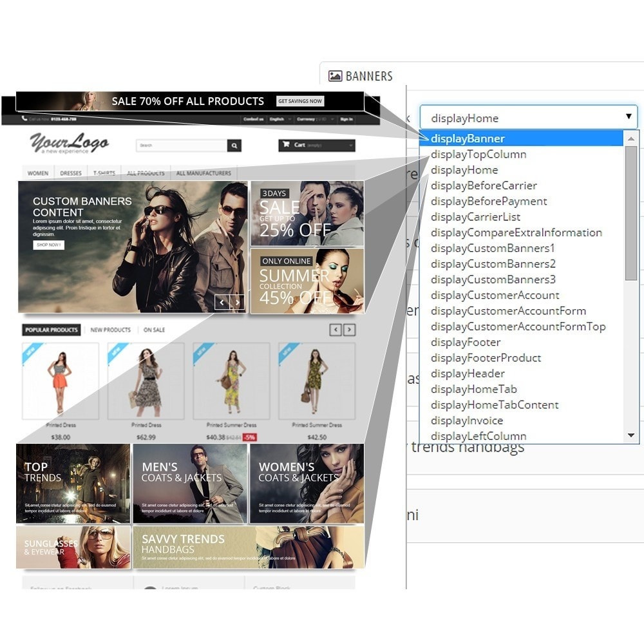
Task: Click the next arrow on the banner carousel
Action: point(237,303)
